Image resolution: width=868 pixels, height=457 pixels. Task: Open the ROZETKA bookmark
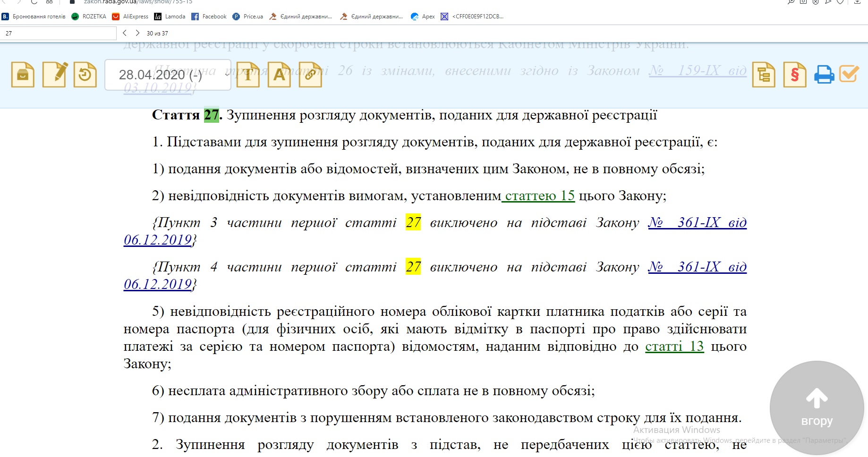point(89,17)
